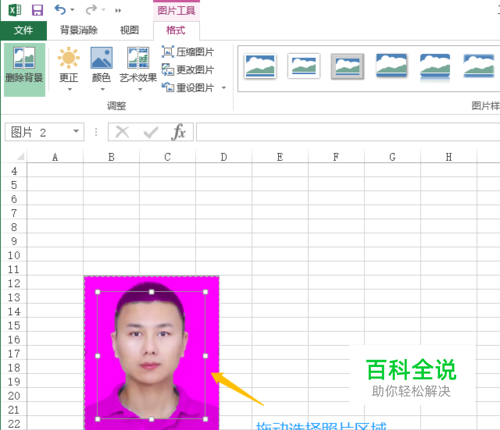
Task: Click 更改图片 change picture
Action: coord(188,70)
